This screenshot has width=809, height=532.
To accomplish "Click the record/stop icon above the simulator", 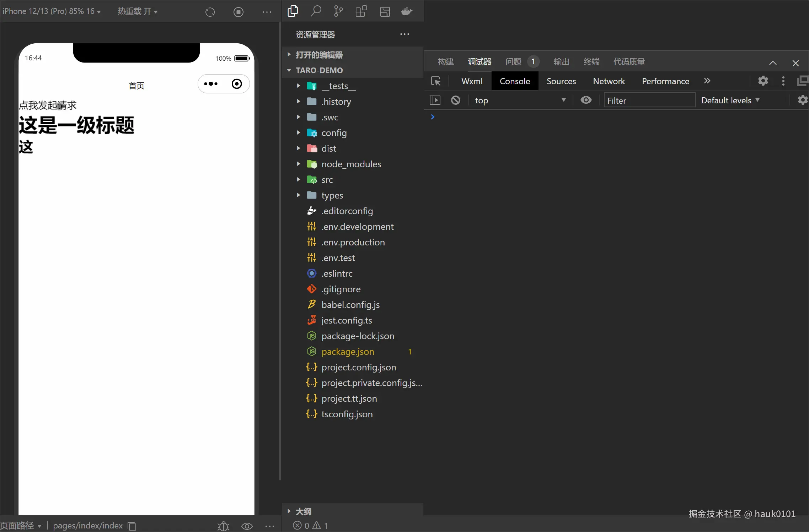I will [238, 12].
